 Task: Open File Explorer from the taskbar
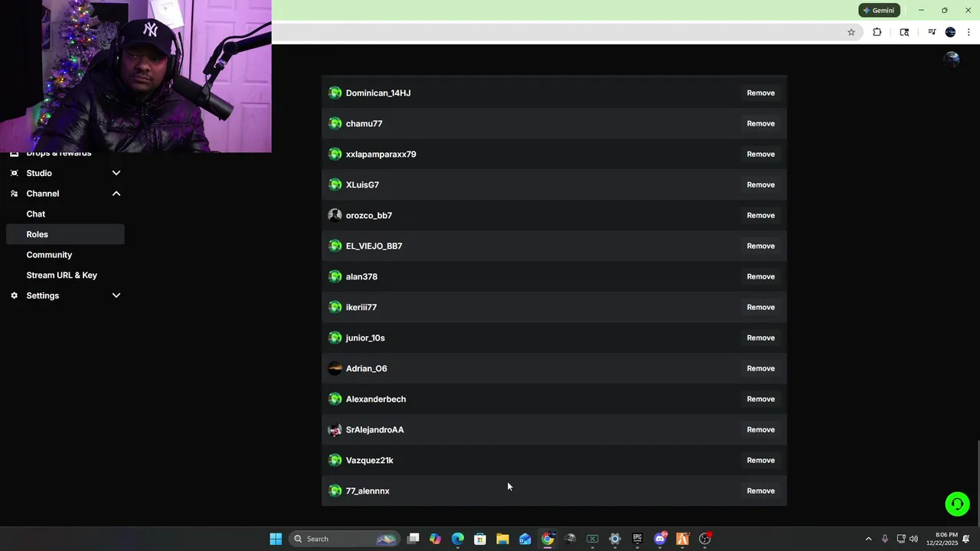point(502,539)
